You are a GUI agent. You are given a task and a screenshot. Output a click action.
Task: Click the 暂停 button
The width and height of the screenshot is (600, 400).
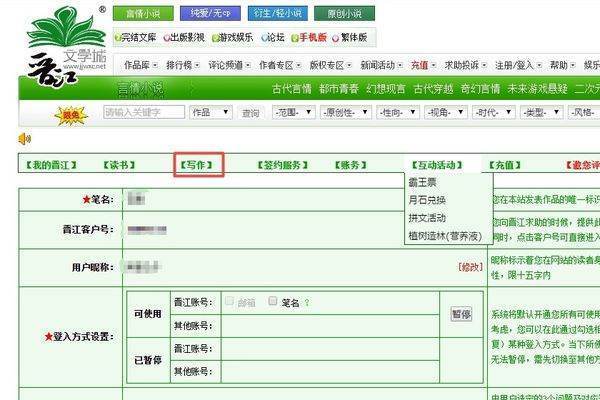tap(461, 314)
